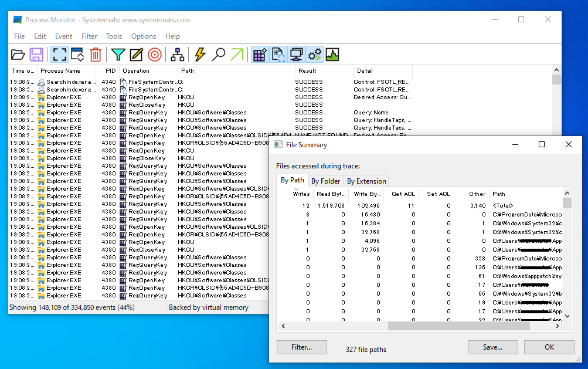This screenshot has width=588, height=369.
Task: Open the Filter menu in the menu bar
Action: pos(89,36)
